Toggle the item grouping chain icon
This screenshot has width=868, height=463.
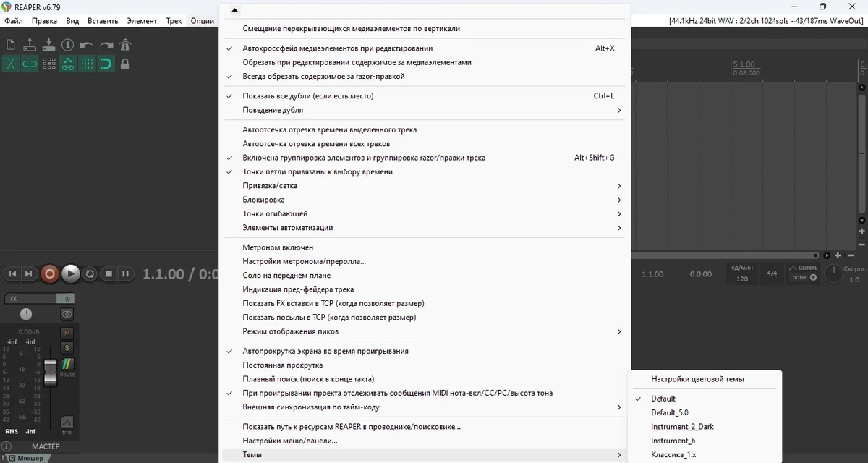[x=30, y=64]
